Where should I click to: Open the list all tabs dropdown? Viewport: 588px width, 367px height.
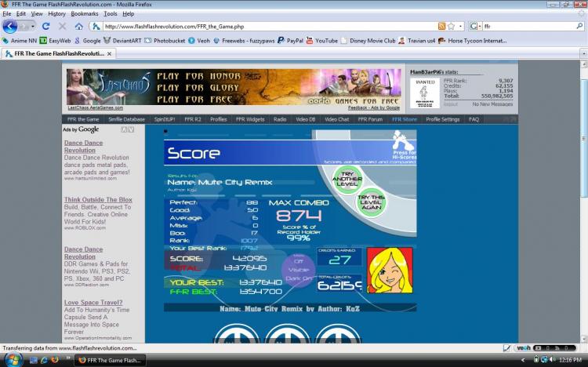tap(584, 53)
